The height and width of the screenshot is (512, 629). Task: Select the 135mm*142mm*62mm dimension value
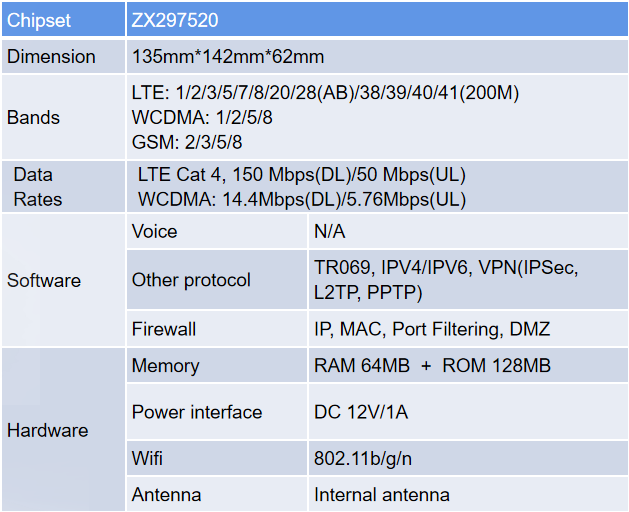click(x=227, y=57)
